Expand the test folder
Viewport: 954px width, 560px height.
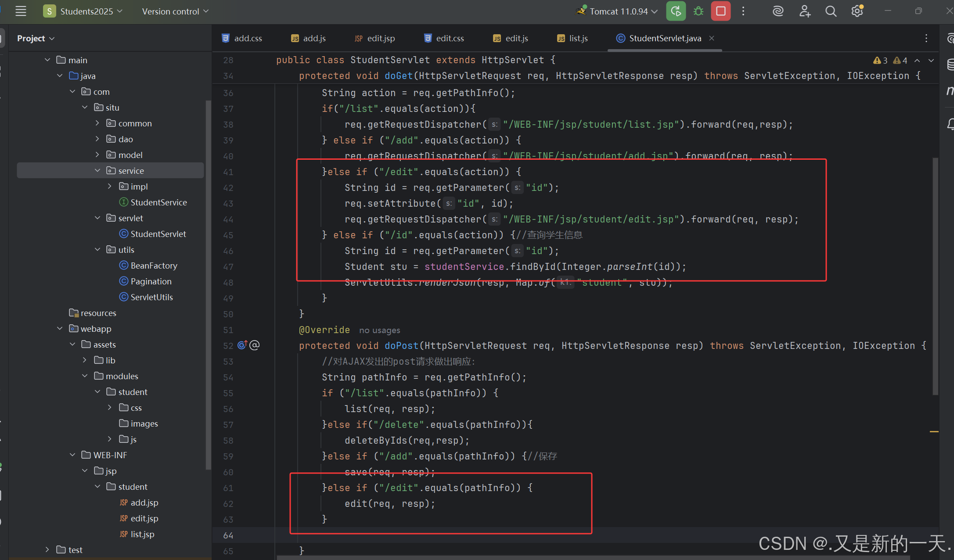pyautogui.click(x=47, y=550)
